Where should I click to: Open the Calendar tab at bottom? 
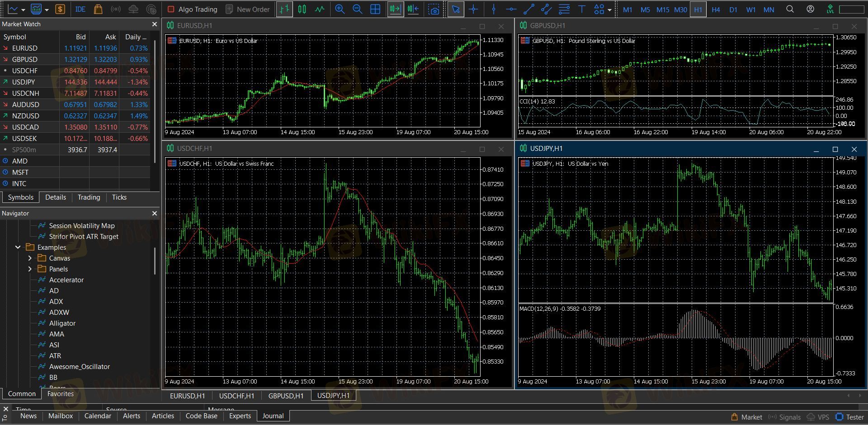pos(98,416)
